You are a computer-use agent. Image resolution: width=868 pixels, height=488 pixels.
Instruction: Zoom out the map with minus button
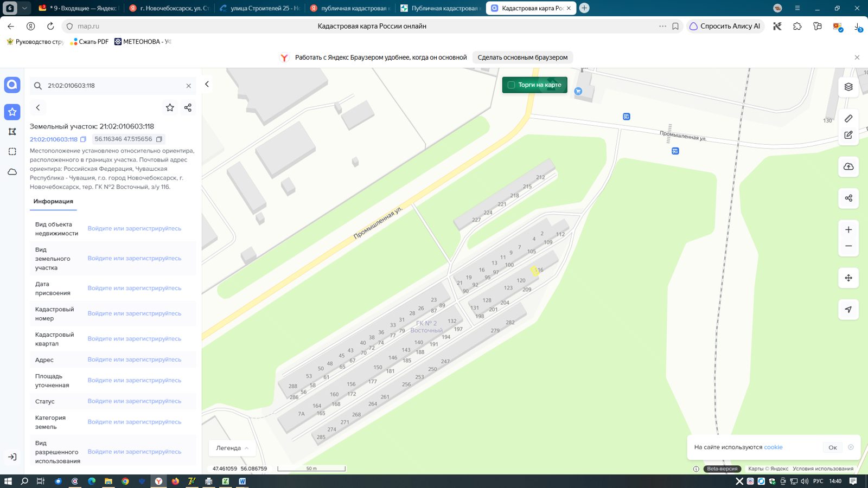tap(848, 246)
